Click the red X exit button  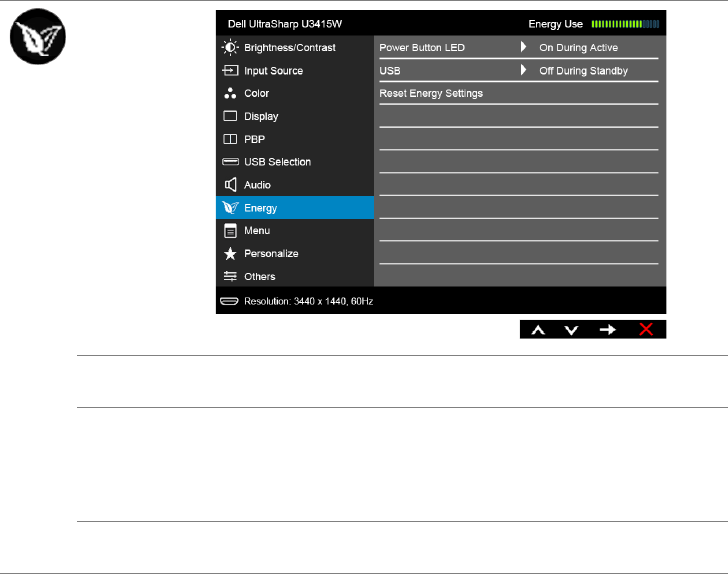[x=646, y=329]
